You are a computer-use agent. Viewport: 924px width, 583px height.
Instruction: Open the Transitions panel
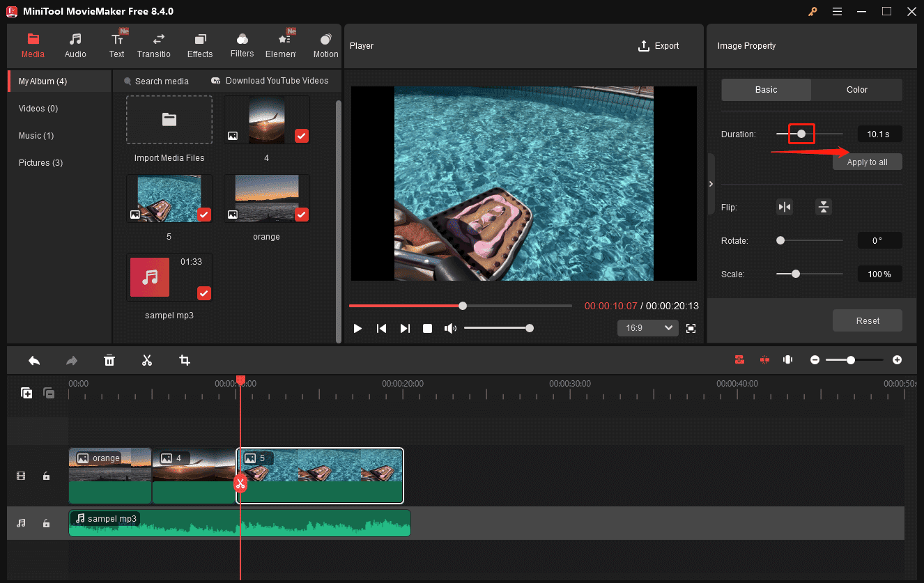pyautogui.click(x=154, y=45)
